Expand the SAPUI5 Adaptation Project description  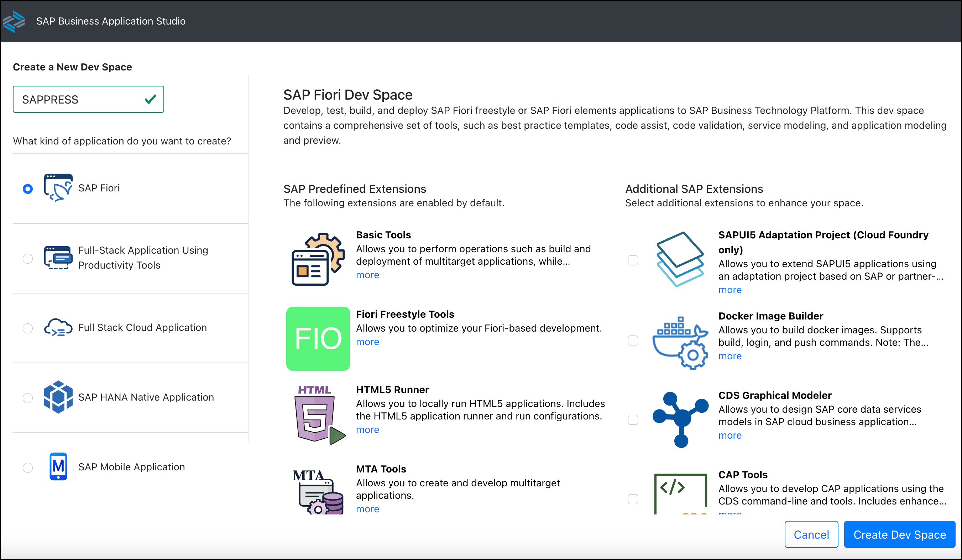[730, 290]
